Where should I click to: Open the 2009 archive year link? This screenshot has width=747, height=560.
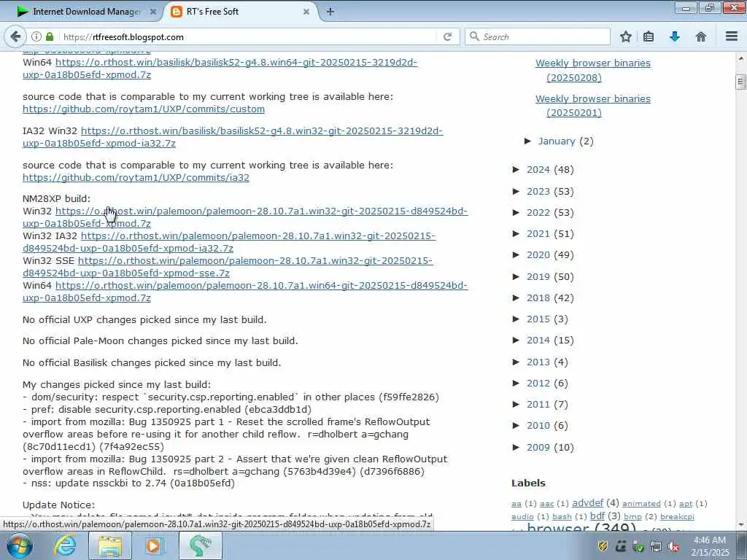coord(538,447)
